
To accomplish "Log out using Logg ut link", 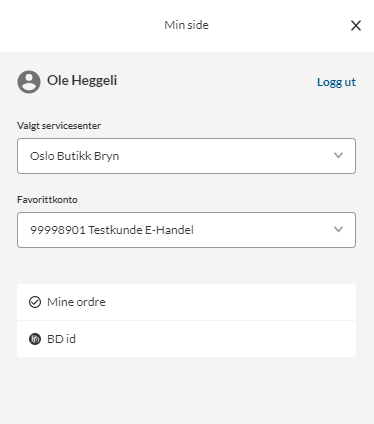I will tap(336, 82).
